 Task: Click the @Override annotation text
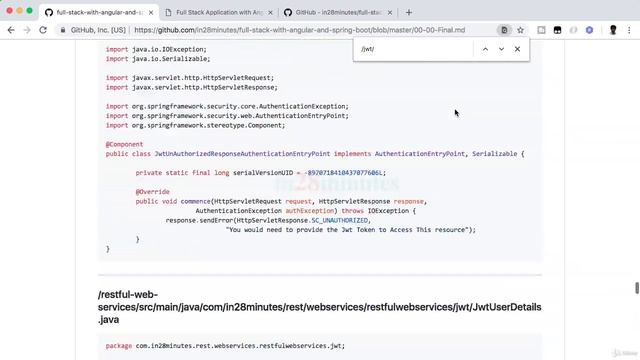click(153, 191)
